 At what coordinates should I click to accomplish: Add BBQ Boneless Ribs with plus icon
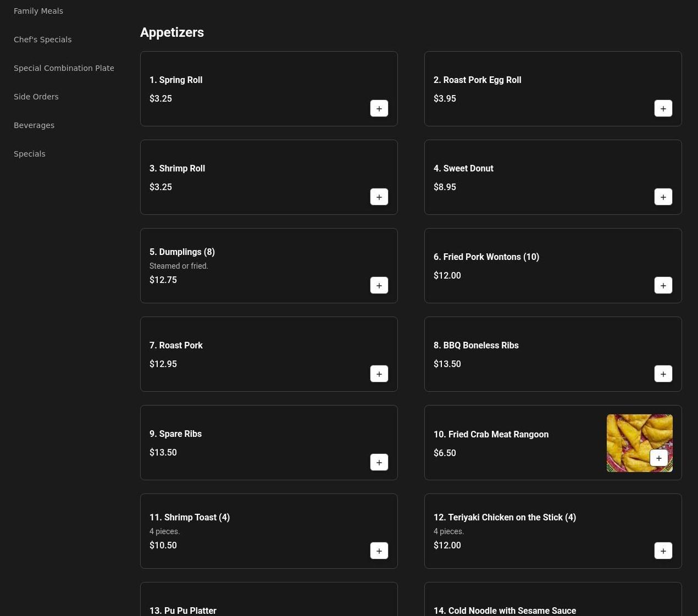[x=663, y=374]
